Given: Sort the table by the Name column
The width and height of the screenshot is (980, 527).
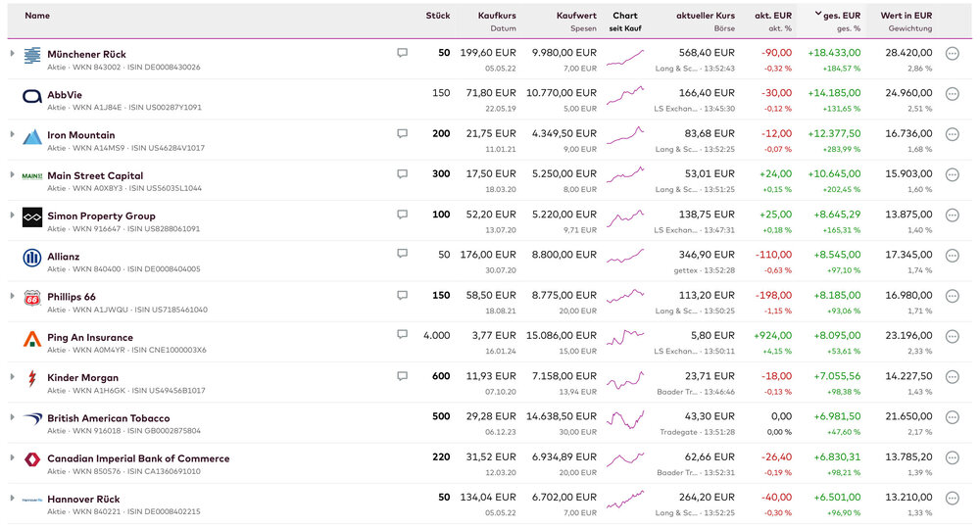Looking at the screenshot, I should (37, 16).
